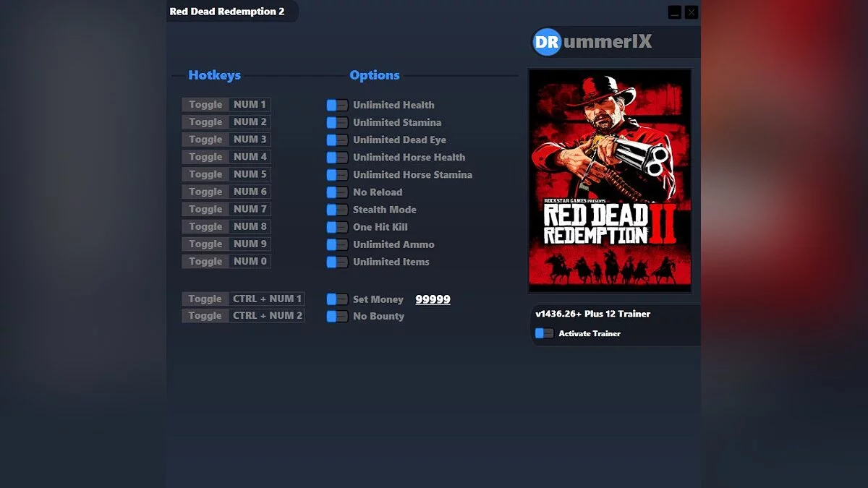Enable the Unlimited Health toggle
Image resolution: width=868 pixels, height=488 pixels.
[336, 105]
